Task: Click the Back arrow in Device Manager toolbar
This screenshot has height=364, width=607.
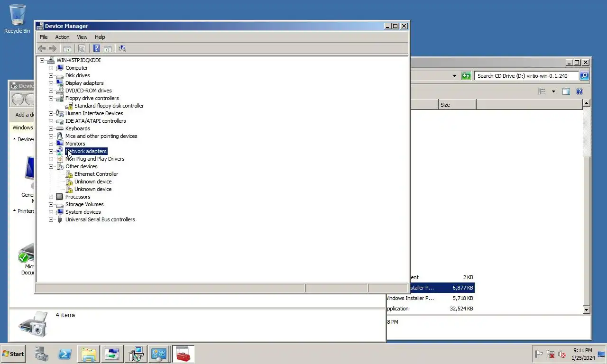Action: pos(42,48)
